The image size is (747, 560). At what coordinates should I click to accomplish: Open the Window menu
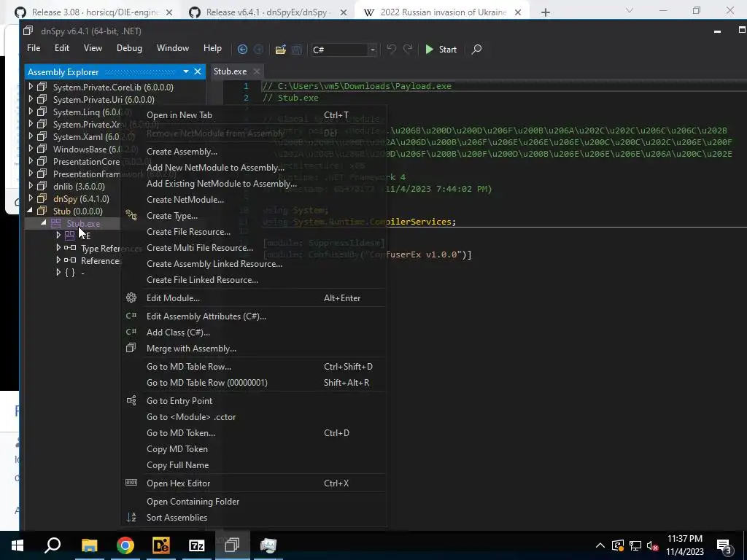[172, 48]
